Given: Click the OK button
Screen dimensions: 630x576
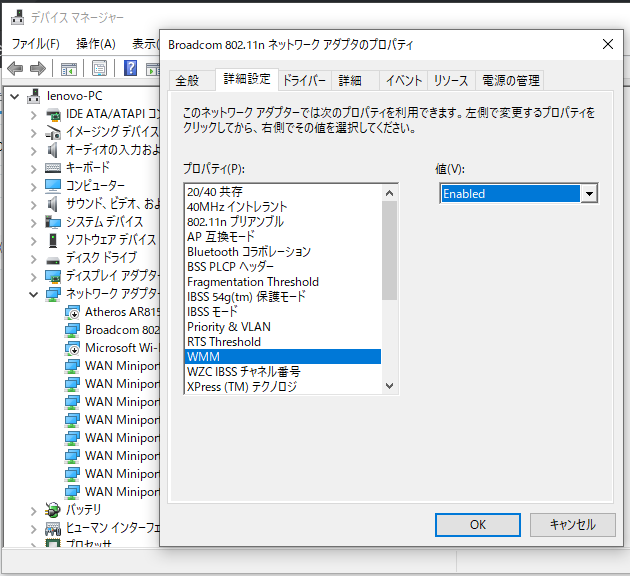Looking at the screenshot, I should pyautogui.click(x=478, y=525).
